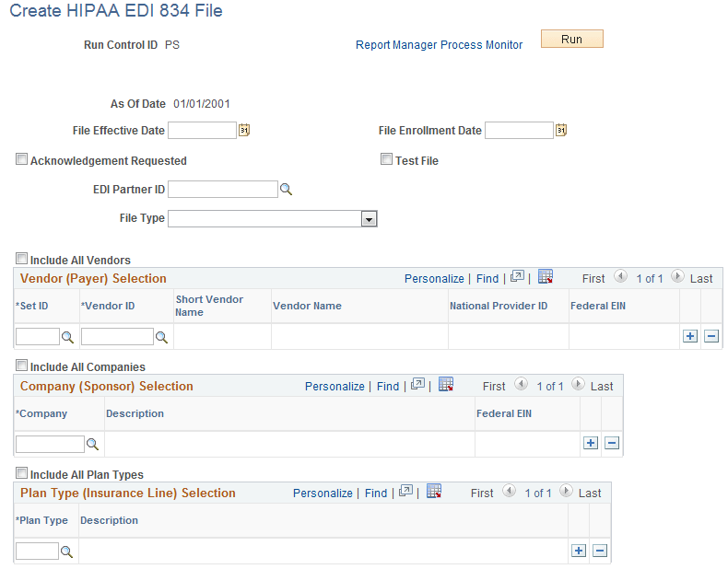728x569 pixels.
Task: Click the Run button
Action: point(572,40)
